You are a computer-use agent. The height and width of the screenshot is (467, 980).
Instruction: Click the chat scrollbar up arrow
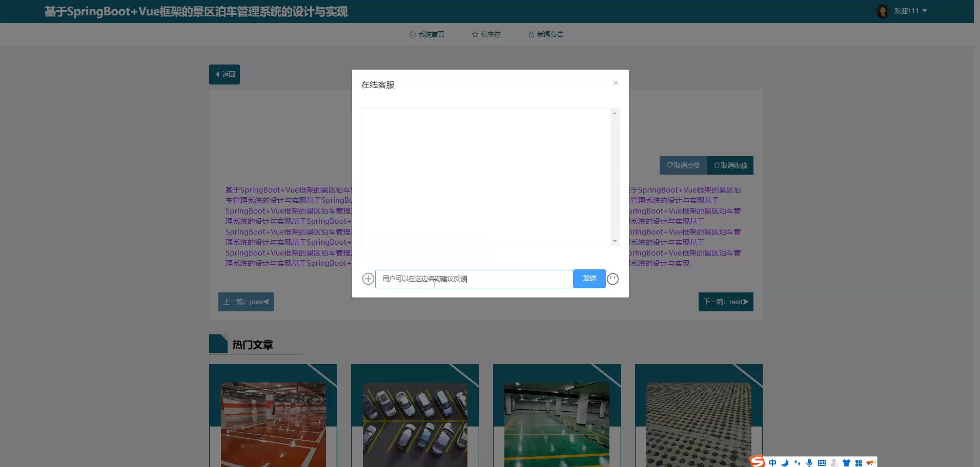point(615,113)
